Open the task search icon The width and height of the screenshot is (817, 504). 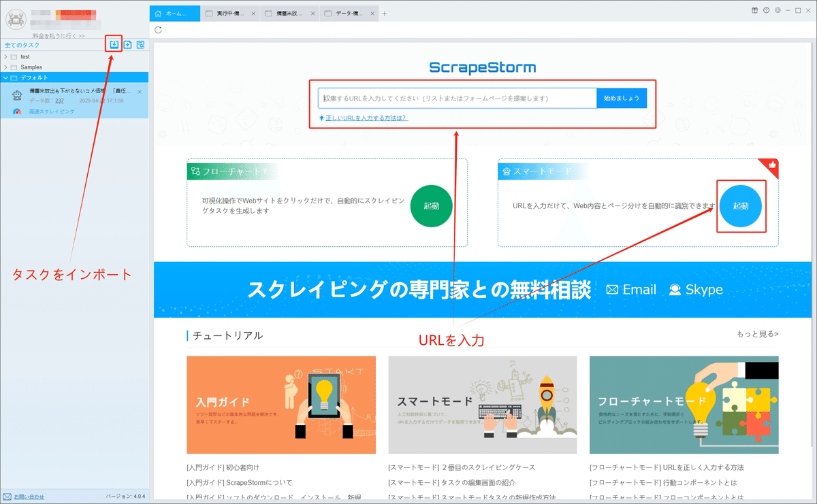[141, 45]
